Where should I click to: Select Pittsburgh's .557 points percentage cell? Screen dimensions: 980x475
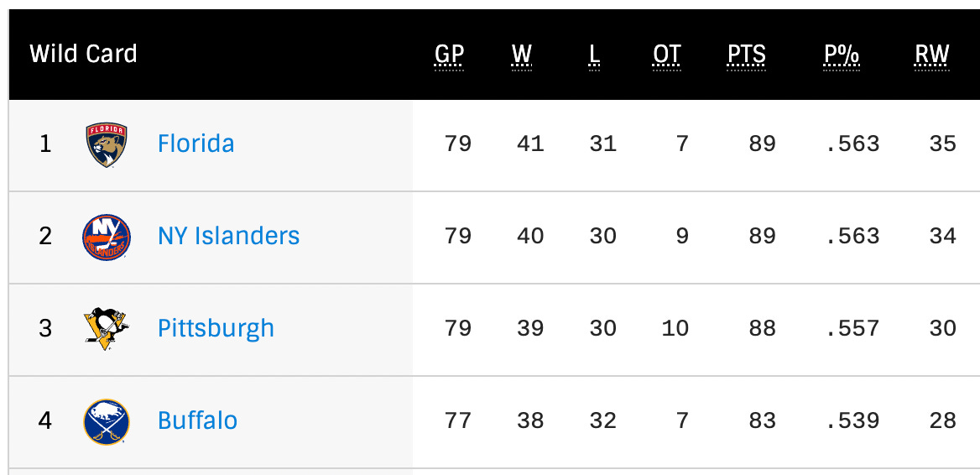[x=852, y=328]
